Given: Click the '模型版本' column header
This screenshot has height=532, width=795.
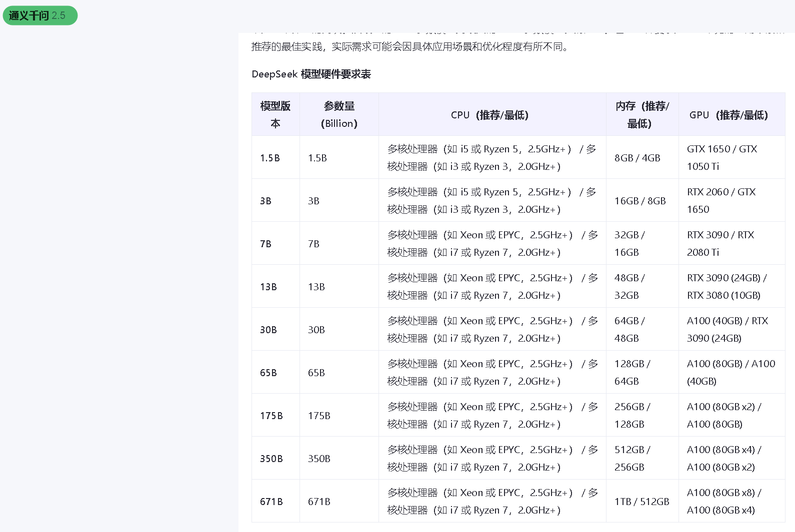Looking at the screenshot, I should pyautogui.click(x=275, y=114).
